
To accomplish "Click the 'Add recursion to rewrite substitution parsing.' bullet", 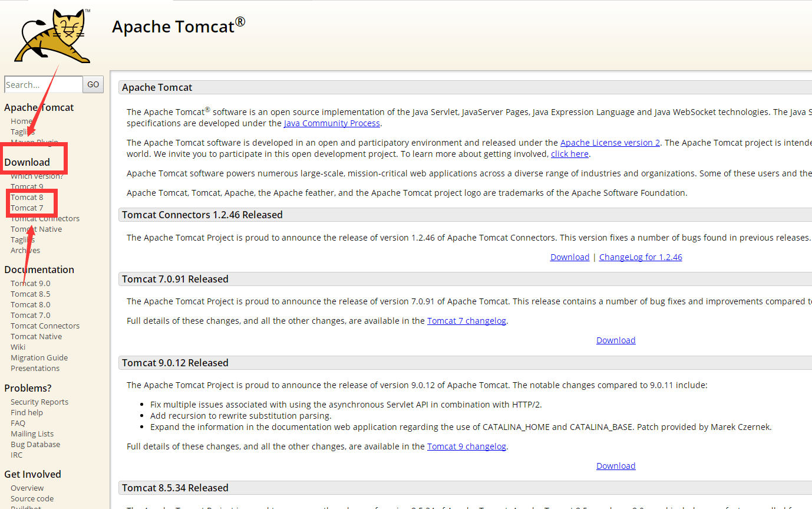I will tap(241, 416).
